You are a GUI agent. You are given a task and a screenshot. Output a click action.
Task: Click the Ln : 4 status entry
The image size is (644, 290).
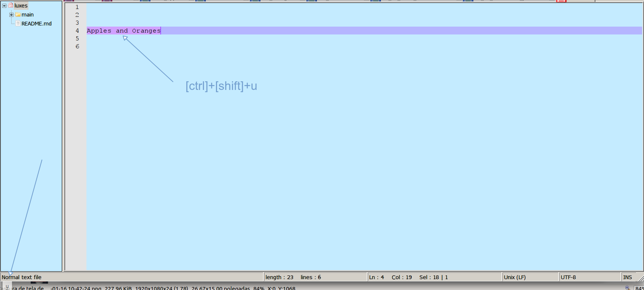coord(376,277)
